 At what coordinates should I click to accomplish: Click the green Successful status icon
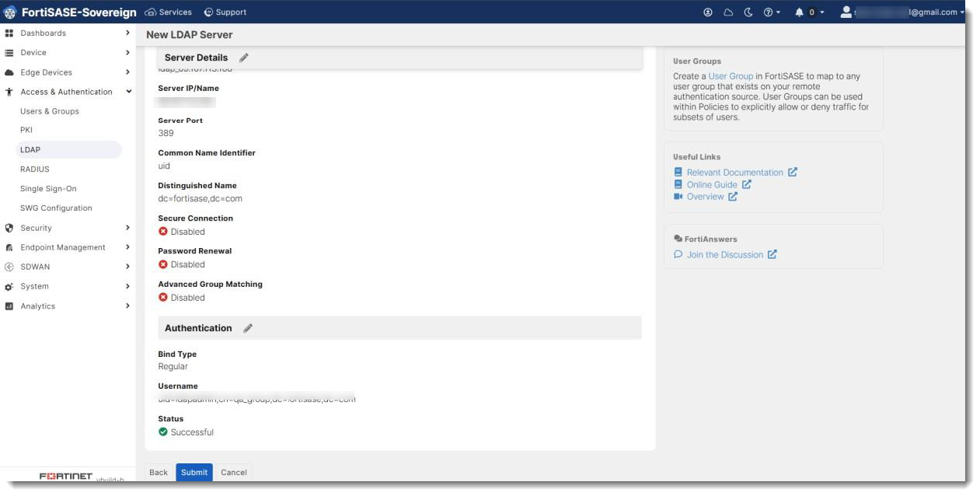163,431
